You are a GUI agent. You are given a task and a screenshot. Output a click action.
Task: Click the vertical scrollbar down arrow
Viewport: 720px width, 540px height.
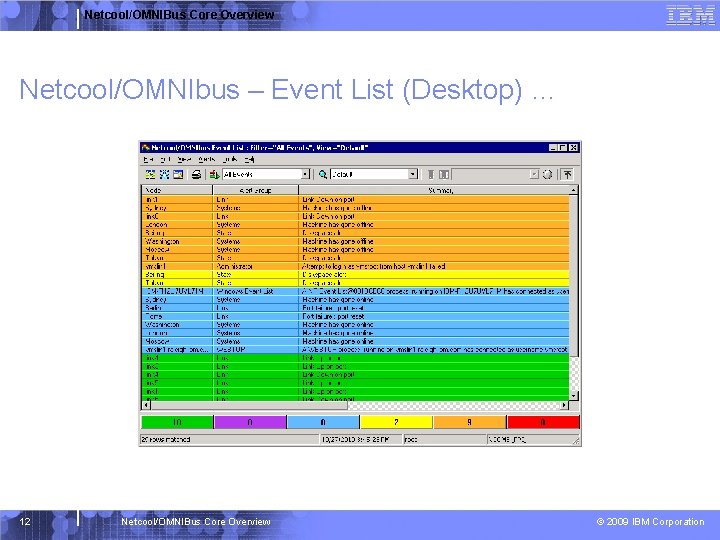tap(574, 396)
